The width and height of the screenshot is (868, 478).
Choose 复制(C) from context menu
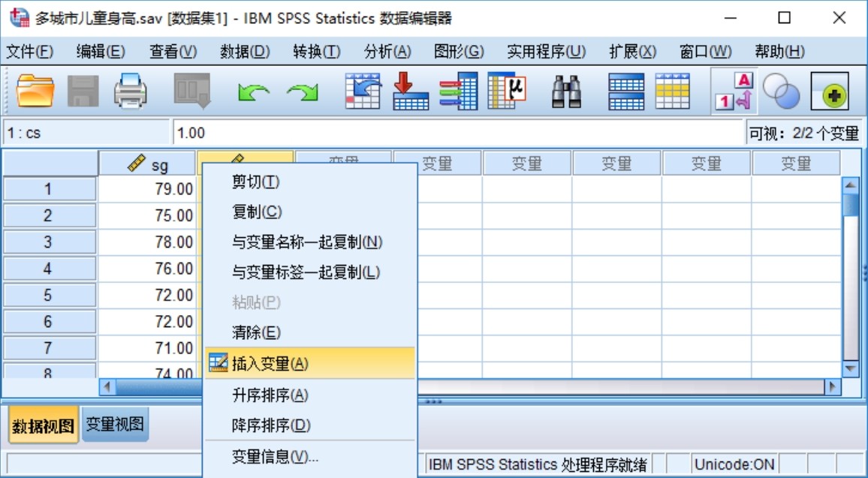pyautogui.click(x=309, y=212)
